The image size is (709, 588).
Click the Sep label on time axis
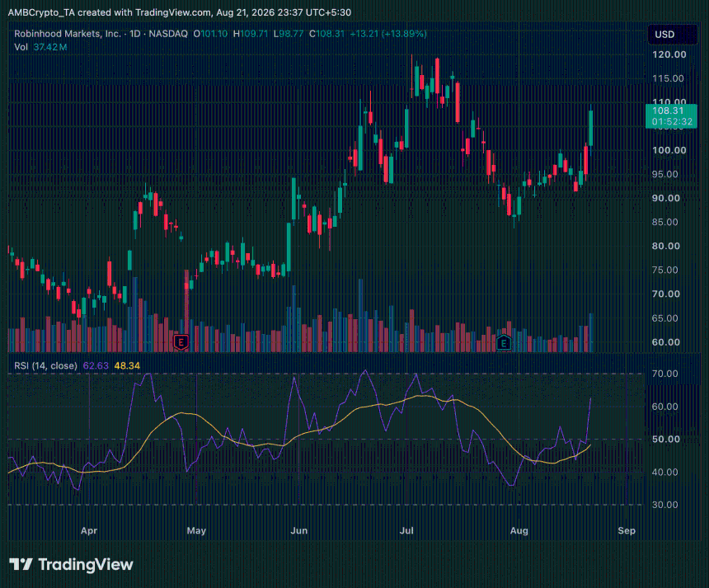627,530
